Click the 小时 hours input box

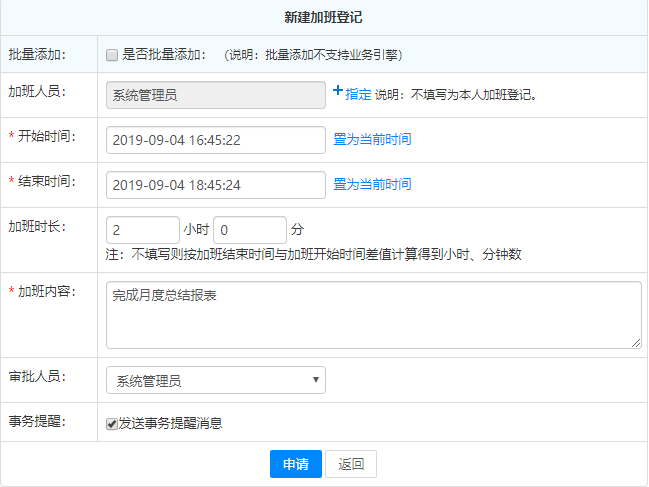click(142, 229)
